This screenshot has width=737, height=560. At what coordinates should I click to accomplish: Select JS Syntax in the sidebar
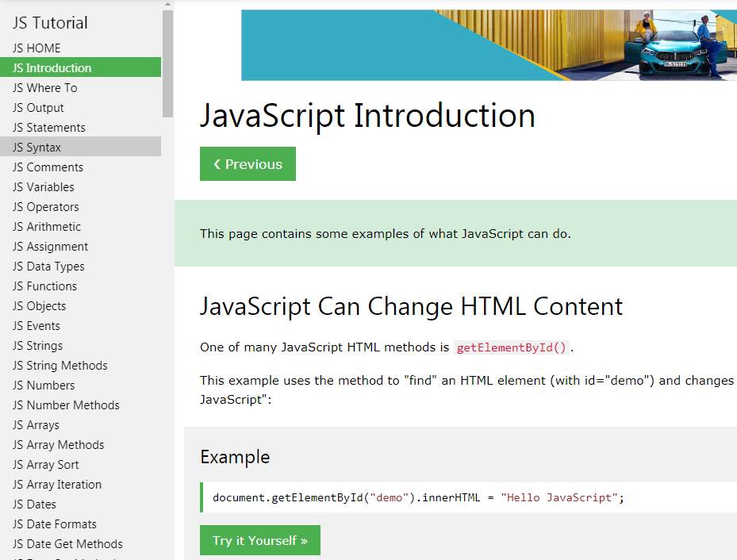(36, 148)
